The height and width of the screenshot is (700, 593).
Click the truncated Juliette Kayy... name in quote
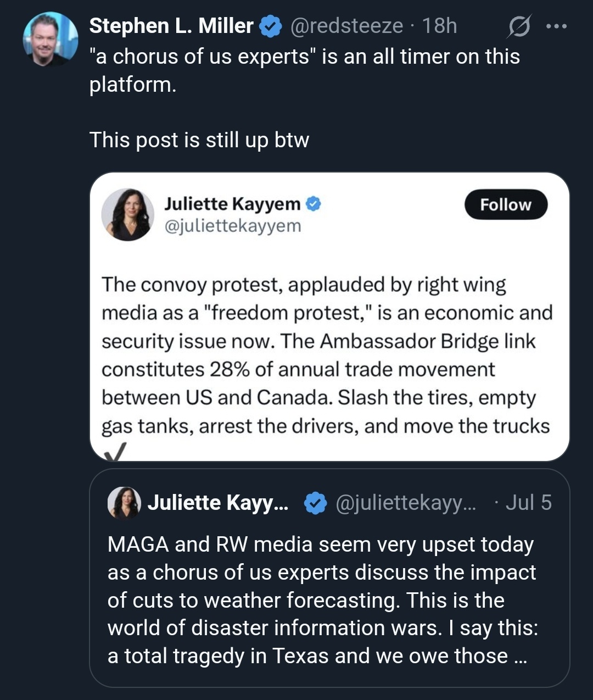pos(218,503)
